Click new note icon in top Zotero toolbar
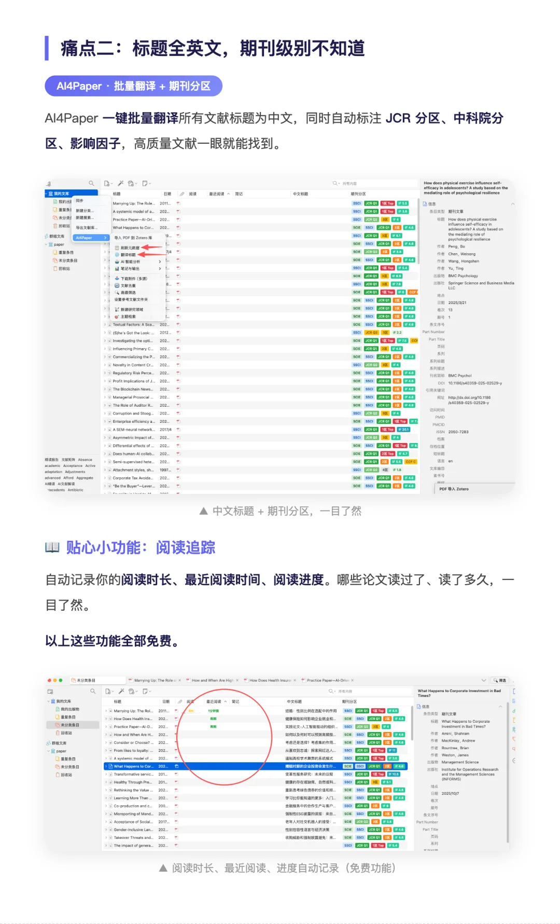Image resolution: width=560 pixels, height=924 pixels. [x=146, y=183]
